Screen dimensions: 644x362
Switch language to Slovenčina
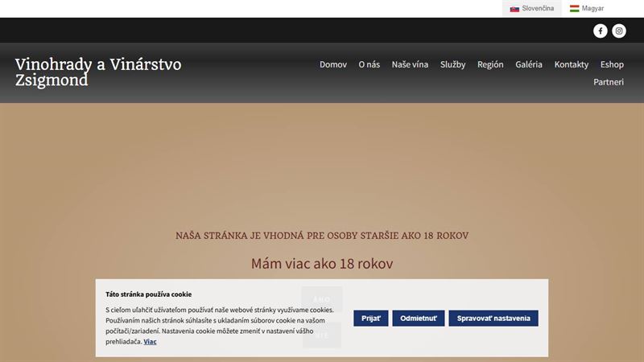pos(531,9)
